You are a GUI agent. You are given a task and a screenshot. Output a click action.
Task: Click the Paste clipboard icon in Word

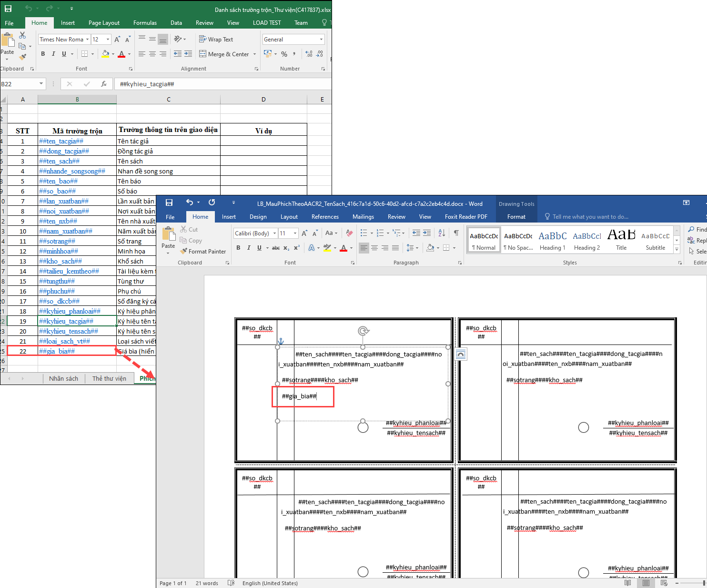169,234
